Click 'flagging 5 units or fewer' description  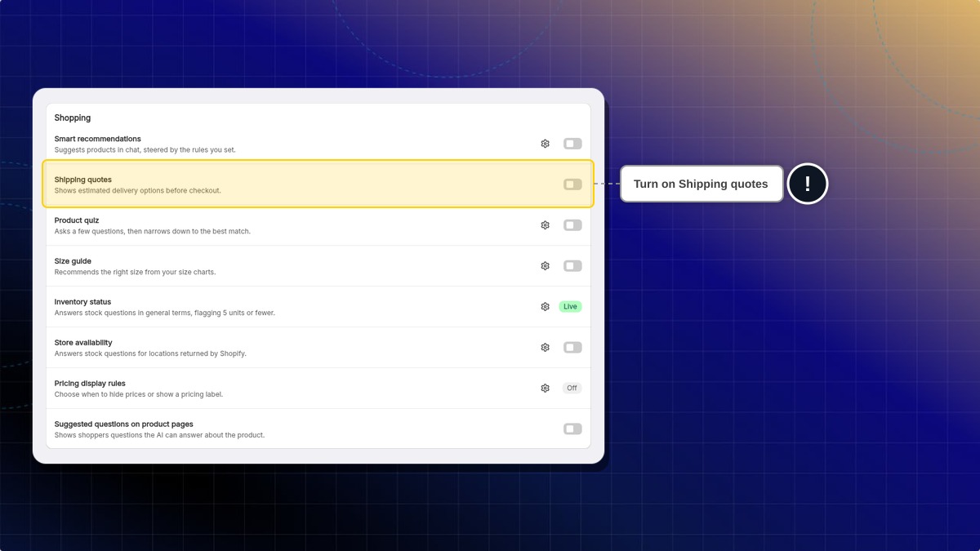[x=165, y=313]
